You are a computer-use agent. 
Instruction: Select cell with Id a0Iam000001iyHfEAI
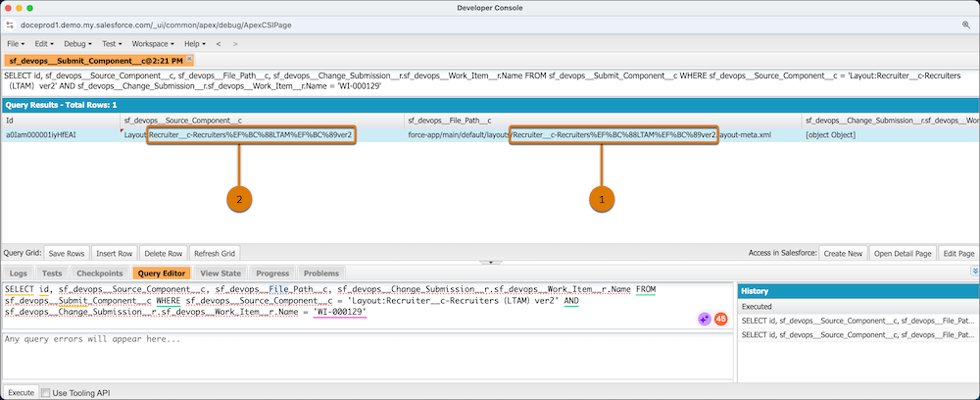point(61,134)
